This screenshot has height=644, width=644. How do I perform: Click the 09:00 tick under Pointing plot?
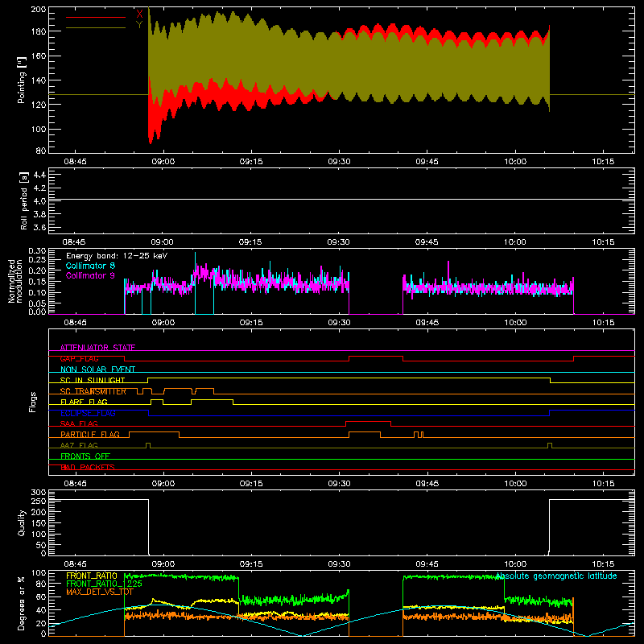[x=163, y=162]
